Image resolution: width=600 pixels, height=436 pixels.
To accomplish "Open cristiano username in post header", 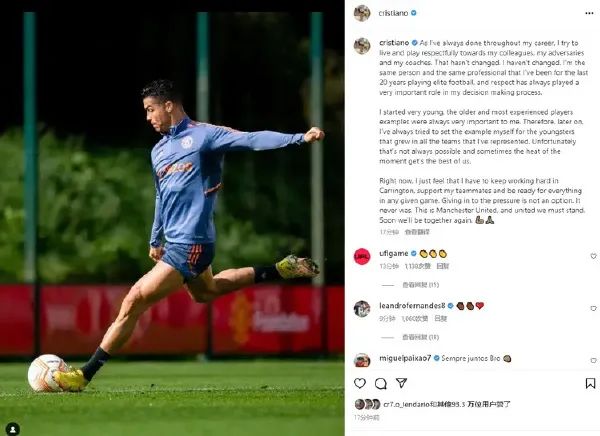I will pyautogui.click(x=393, y=13).
